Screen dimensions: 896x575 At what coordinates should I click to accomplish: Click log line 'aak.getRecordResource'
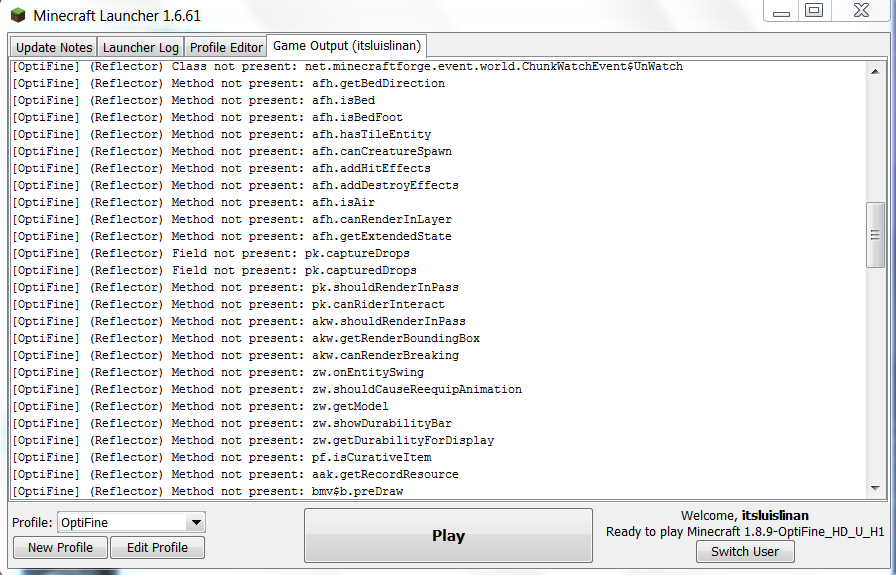[x=235, y=474]
